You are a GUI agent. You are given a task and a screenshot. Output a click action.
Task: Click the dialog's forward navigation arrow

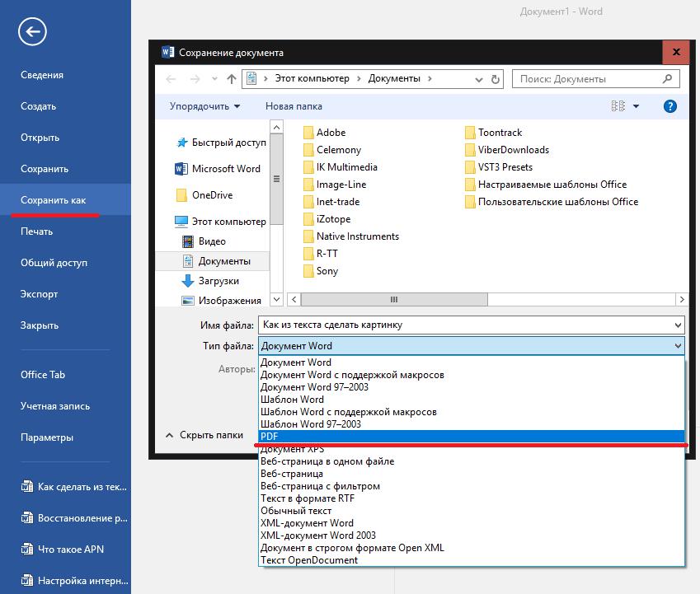click(x=195, y=79)
